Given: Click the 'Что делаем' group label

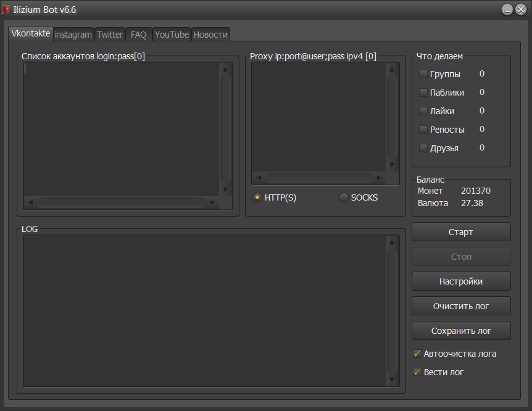Looking at the screenshot, I should pos(439,56).
